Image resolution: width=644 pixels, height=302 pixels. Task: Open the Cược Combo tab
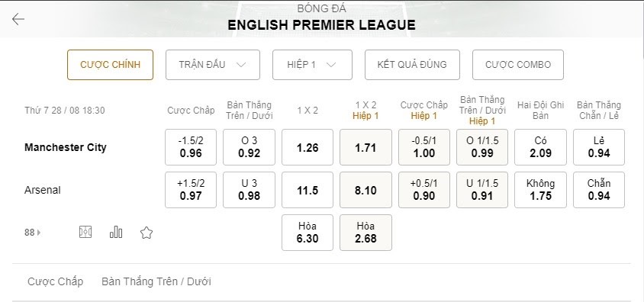(518, 65)
